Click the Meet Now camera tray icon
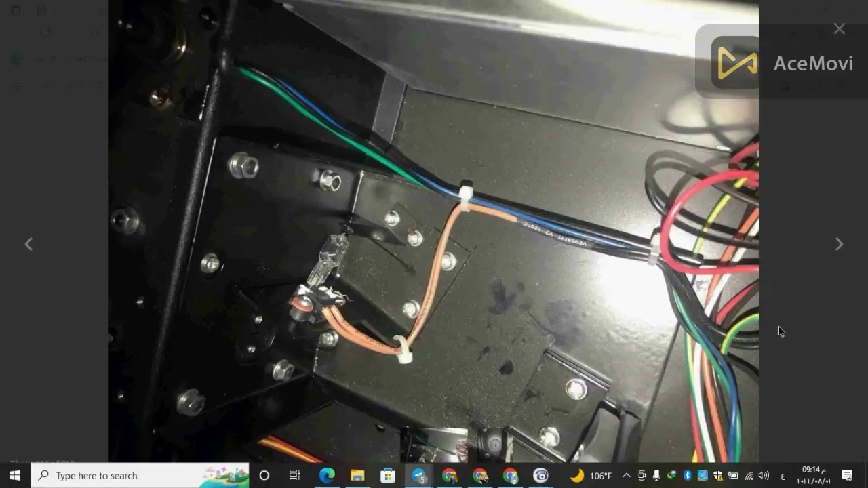The width and height of the screenshot is (868, 488). (x=642, y=476)
